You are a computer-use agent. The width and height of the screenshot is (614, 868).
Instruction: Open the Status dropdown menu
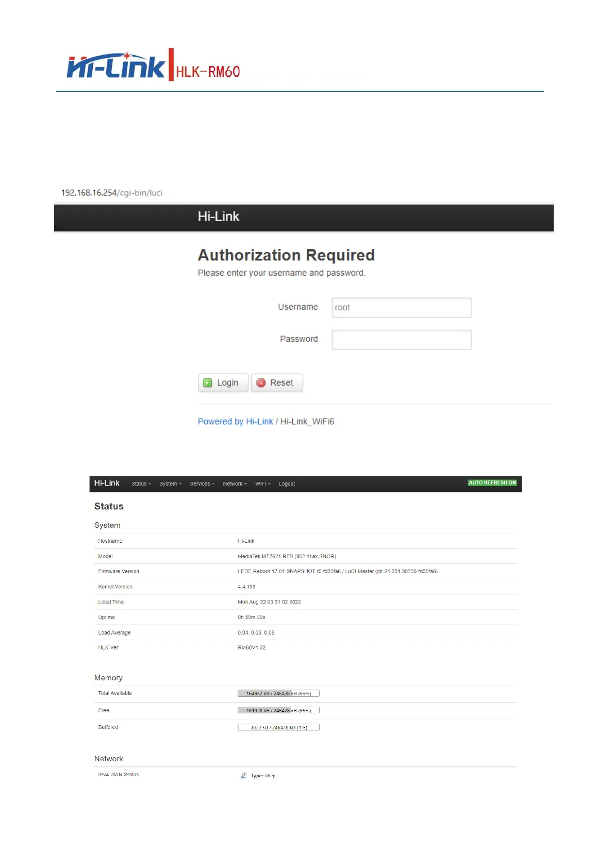coord(141,484)
